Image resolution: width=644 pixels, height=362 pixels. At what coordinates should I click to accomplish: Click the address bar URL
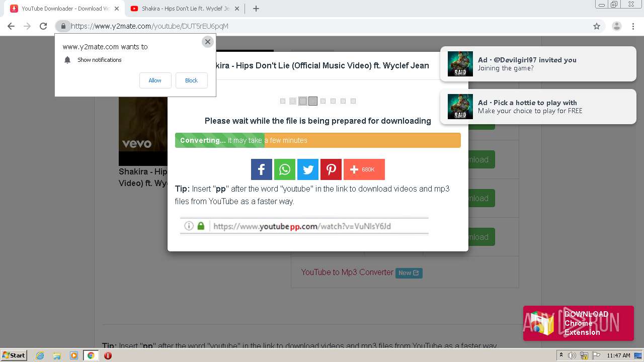click(x=149, y=26)
